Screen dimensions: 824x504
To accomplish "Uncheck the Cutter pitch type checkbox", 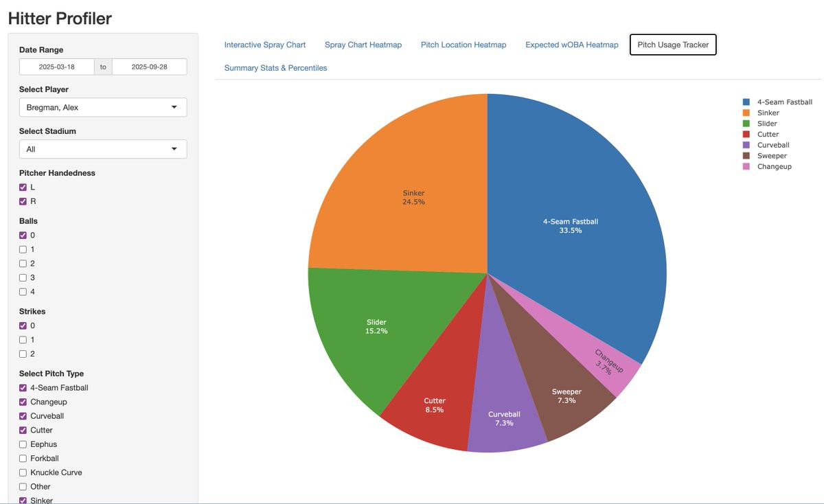I will coord(23,431).
